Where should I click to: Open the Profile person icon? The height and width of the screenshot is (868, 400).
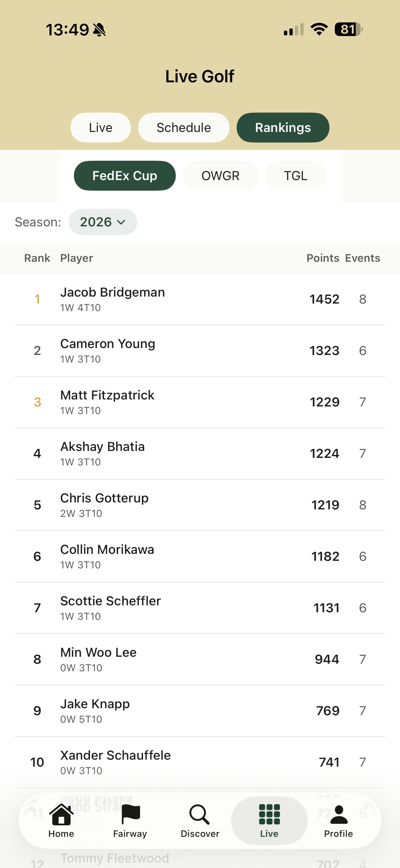click(x=338, y=815)
